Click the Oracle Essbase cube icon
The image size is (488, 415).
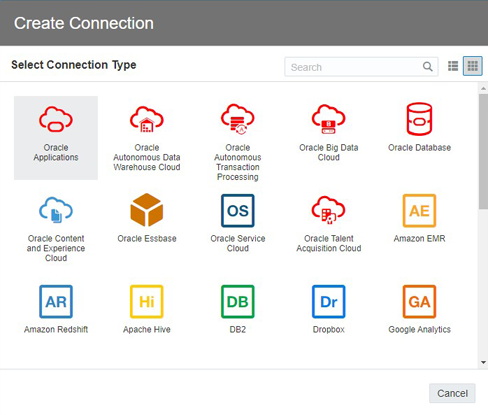tap(147, 210)
